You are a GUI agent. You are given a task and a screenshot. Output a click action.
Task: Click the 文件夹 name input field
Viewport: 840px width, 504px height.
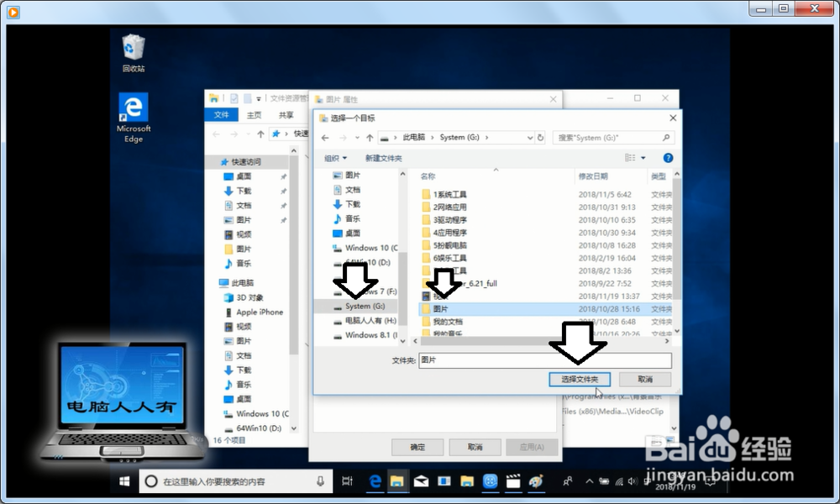point(545,360)
